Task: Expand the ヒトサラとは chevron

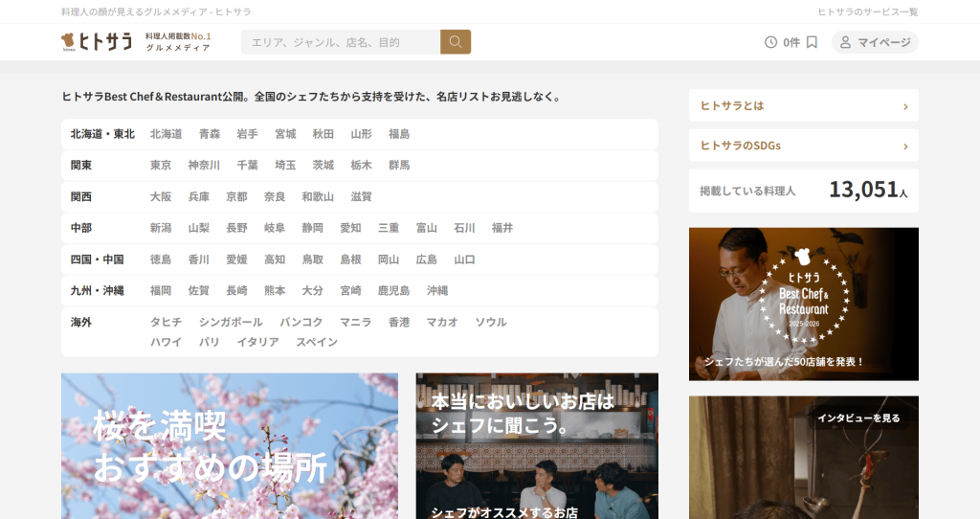Action: point(904,106)
